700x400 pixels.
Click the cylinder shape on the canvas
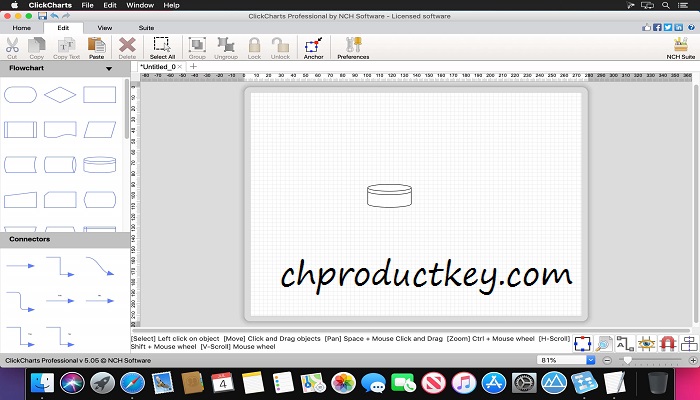coord(389,196)
